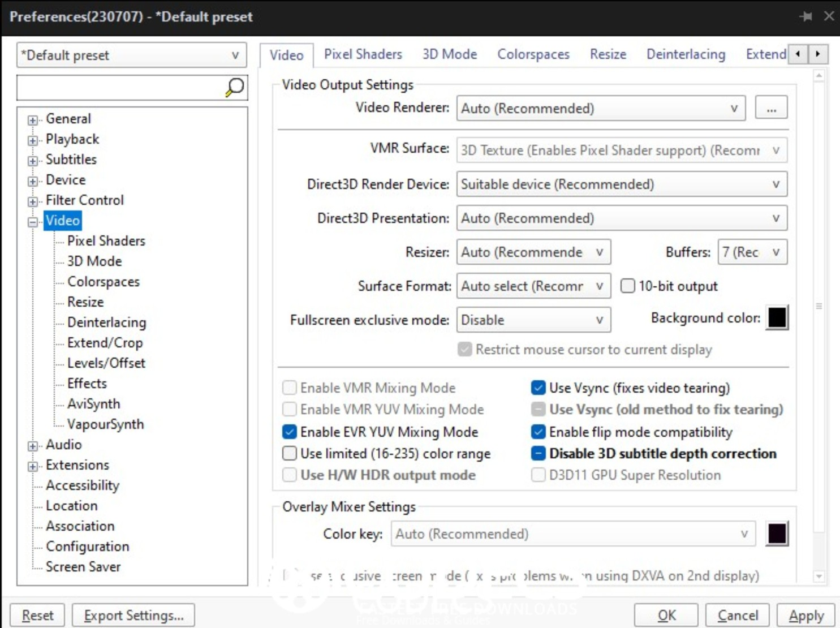Confirm with the OK button

click(667, 615)
